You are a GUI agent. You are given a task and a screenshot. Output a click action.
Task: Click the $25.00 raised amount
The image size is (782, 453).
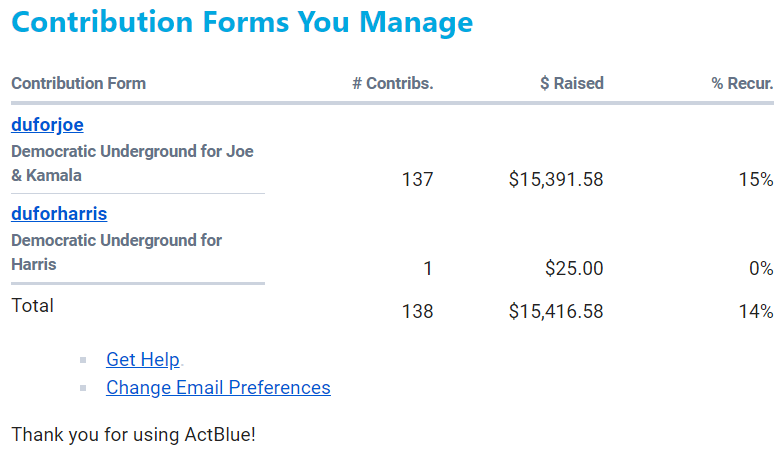(574, 268)
